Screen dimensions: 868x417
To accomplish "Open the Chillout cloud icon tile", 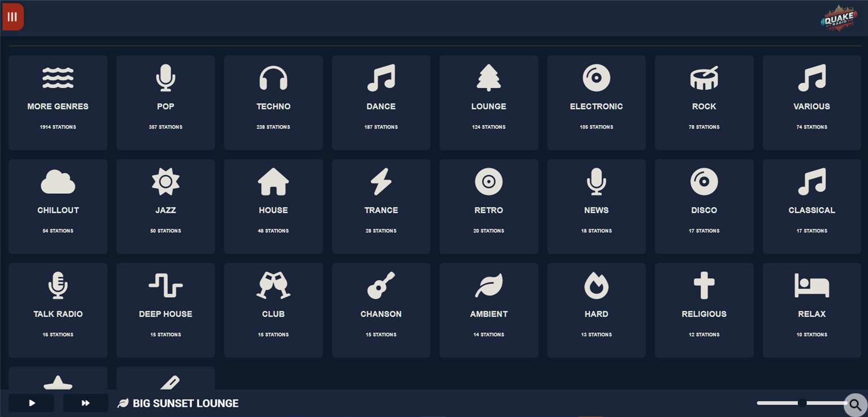I will coord(58,206).
